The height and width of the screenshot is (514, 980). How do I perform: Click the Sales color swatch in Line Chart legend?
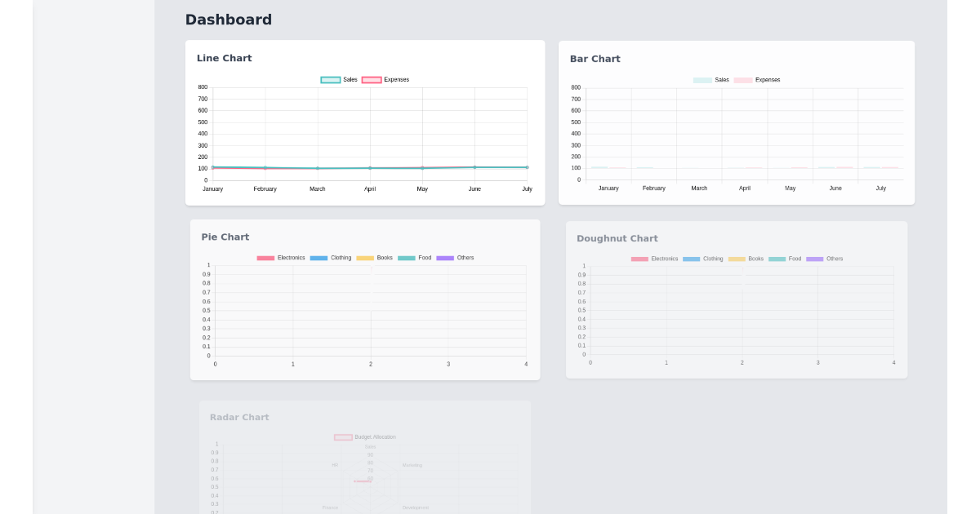click(x=330, y=79)
